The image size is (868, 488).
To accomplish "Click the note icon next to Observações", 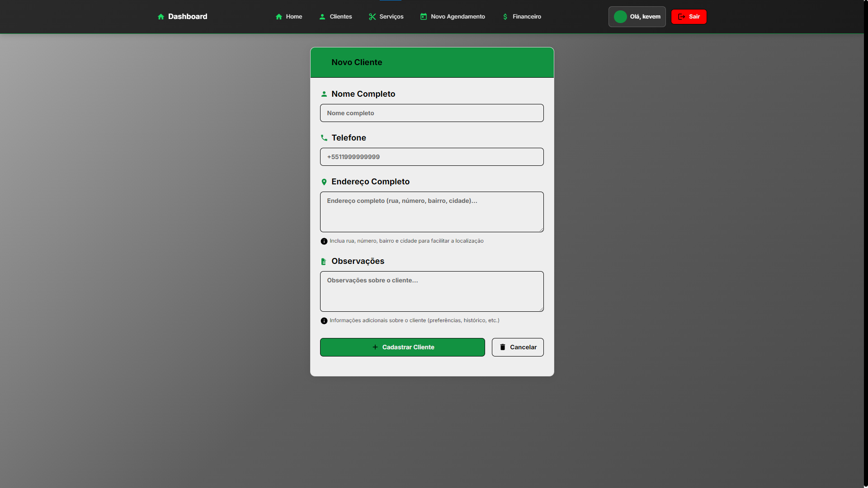I will coord(324,261).
